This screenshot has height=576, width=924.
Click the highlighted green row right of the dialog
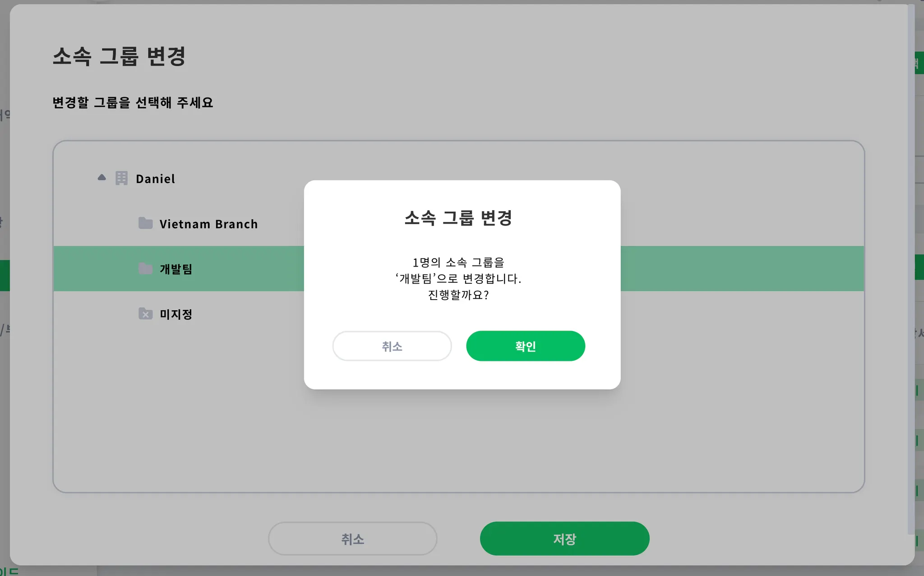[740, 268]
